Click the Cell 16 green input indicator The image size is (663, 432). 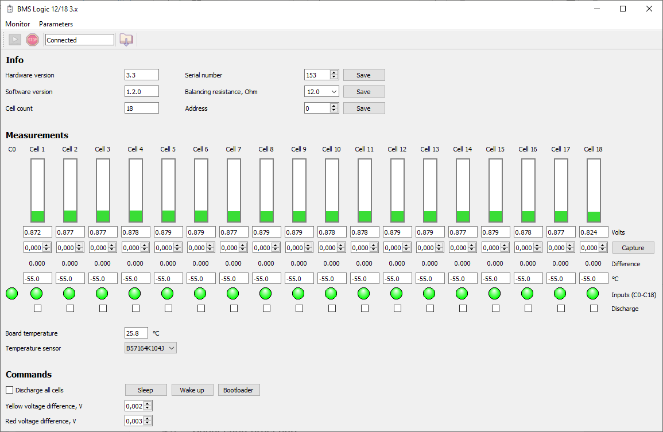pos(528,293)
